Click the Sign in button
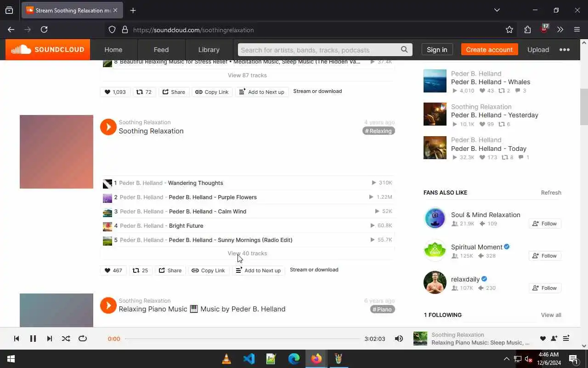 (437, 50)
